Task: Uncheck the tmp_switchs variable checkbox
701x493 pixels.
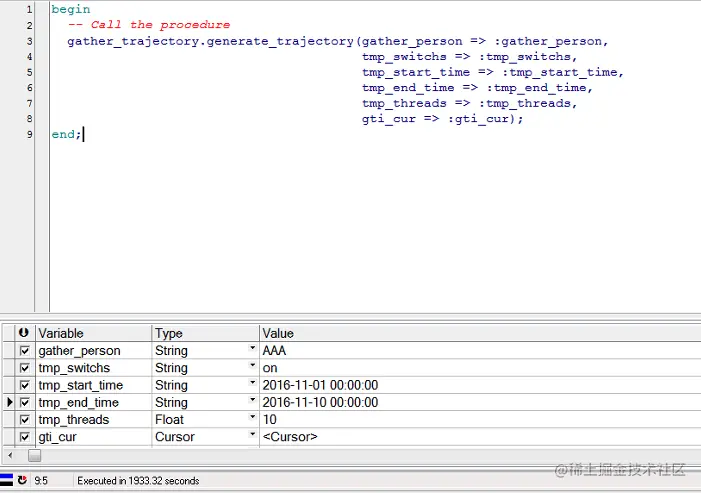Action: tap(25, 368)
